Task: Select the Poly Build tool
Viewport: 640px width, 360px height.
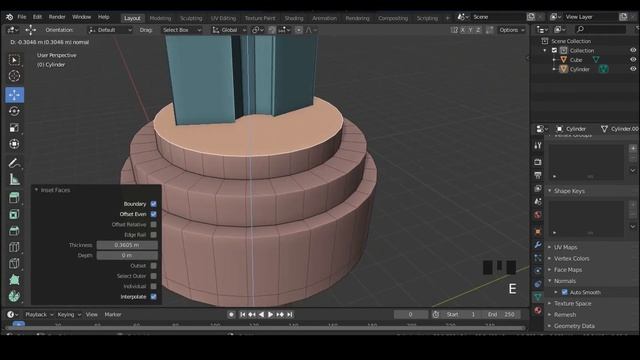Action: [14, 280]
